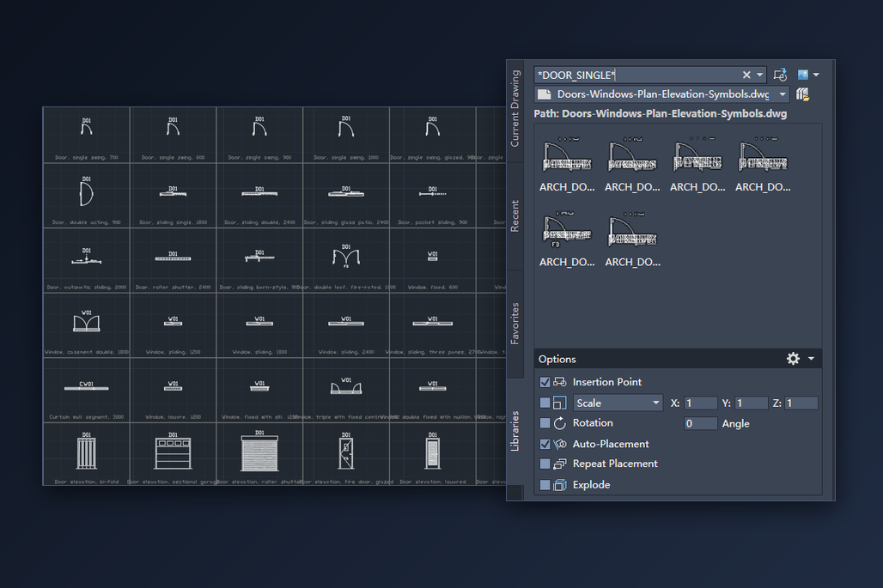This screenshot has width=883, height=588.
Task: Switch to the Favorites tab
Action: 515,324
